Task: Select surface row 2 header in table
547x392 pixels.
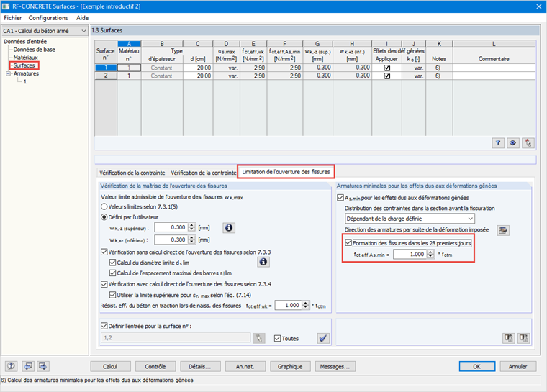Action: 106,76
